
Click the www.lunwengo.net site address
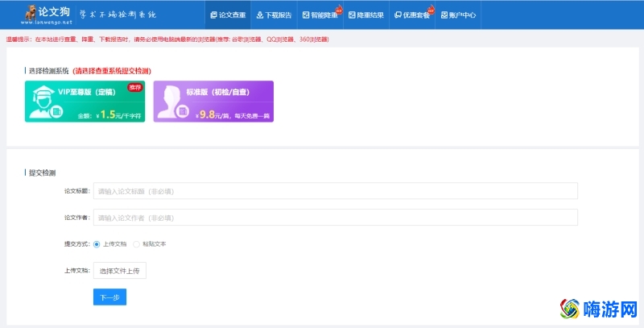click(x=47, y=23)
